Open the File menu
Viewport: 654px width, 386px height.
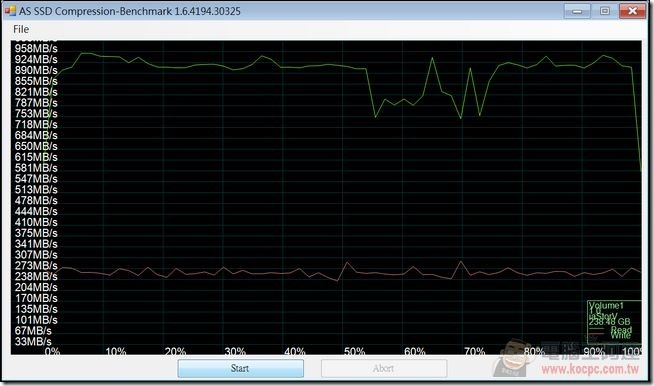coord(21,29)
